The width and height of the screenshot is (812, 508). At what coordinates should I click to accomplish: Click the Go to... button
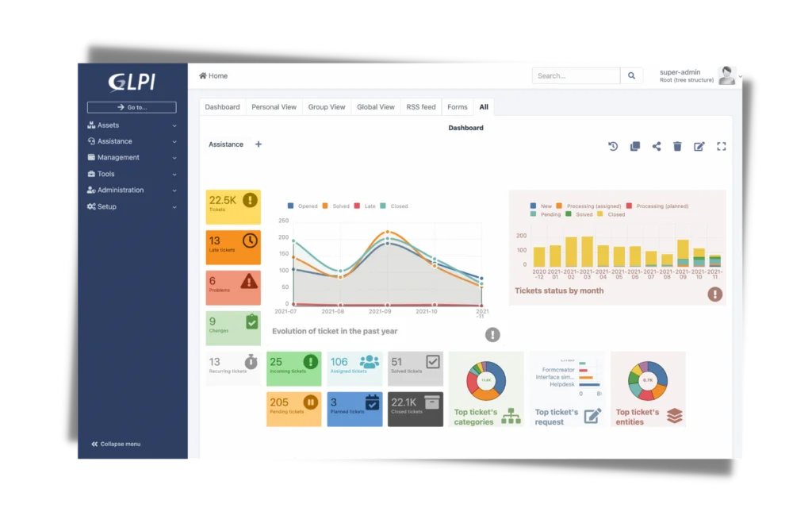click(x=132, y=107)
